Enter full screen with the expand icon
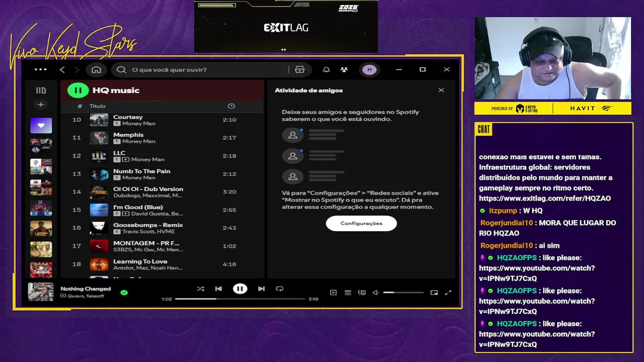The height and width of the screenshot is (362, 644). coord(448,293)
